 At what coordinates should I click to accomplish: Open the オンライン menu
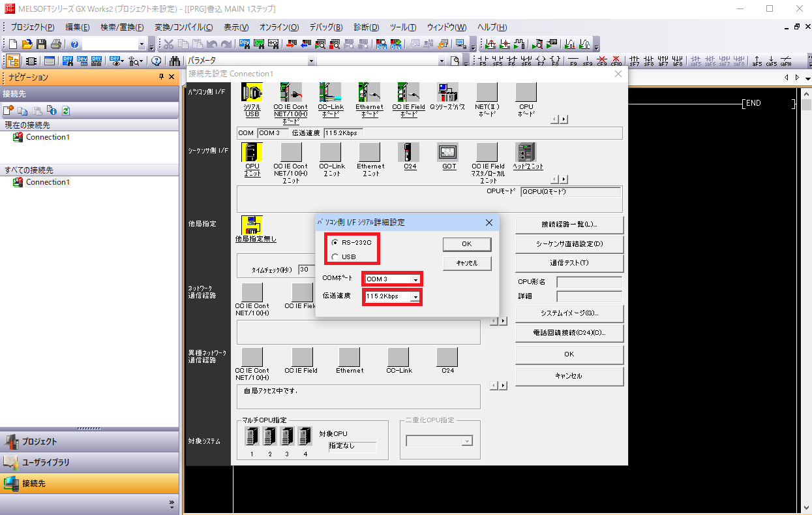click(279, 27)
